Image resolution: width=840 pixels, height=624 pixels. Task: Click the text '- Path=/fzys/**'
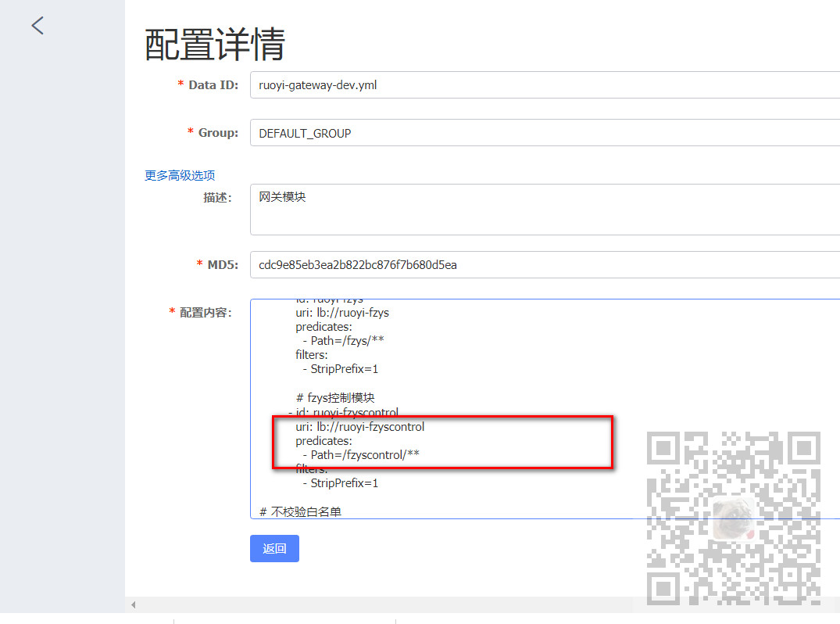pos(343,340)
